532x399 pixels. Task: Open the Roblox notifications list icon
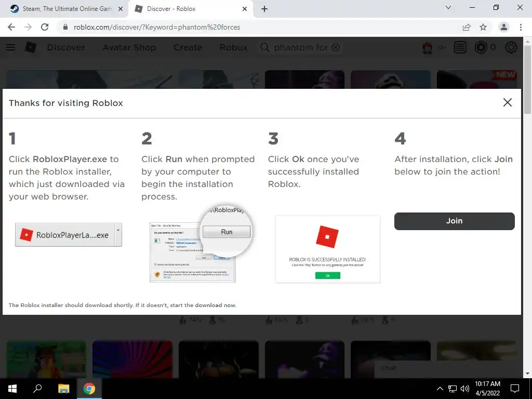460,47
